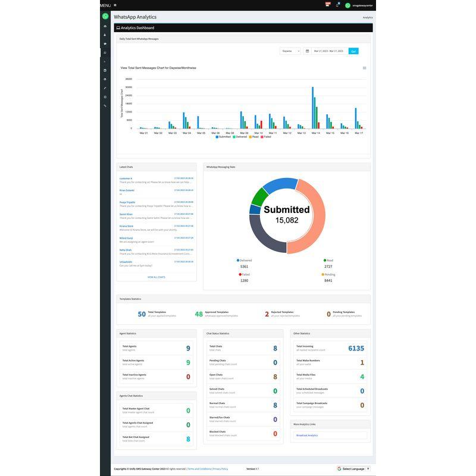Open the Kirana Store chat entry
Image resolution: width=476 pixels, height=476 pixels.
(x=156, y=228)
